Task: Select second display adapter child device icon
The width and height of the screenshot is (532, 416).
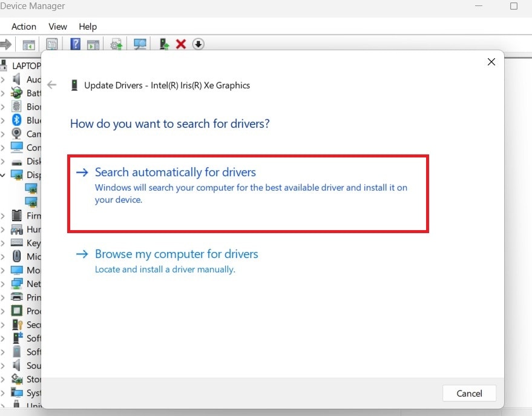Action: 31,202
